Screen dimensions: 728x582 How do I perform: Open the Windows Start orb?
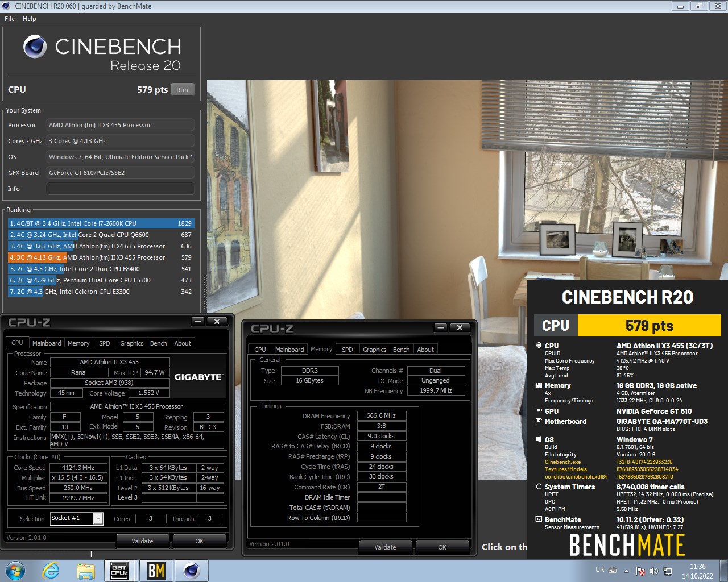pyautogui.click(x=15, y=571)
